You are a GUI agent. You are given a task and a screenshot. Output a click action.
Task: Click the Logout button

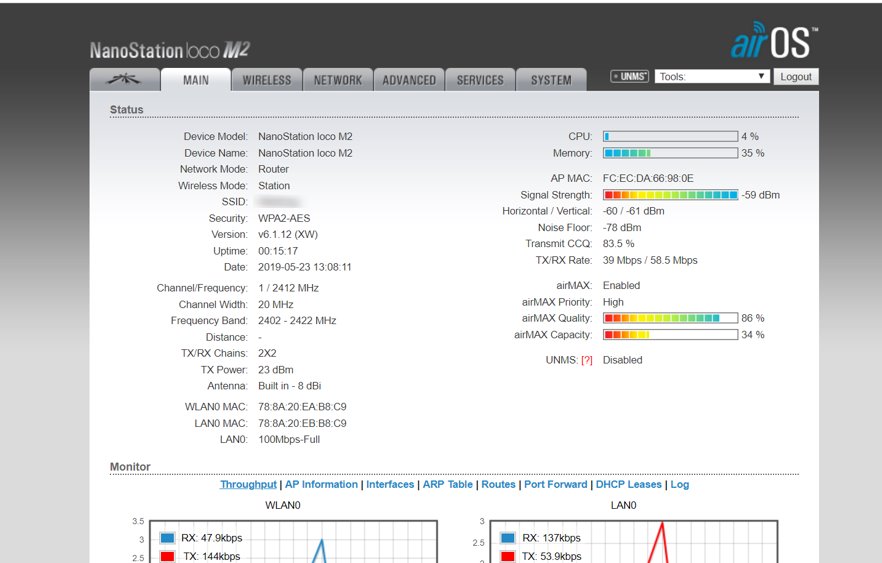[x=796, y=76]
